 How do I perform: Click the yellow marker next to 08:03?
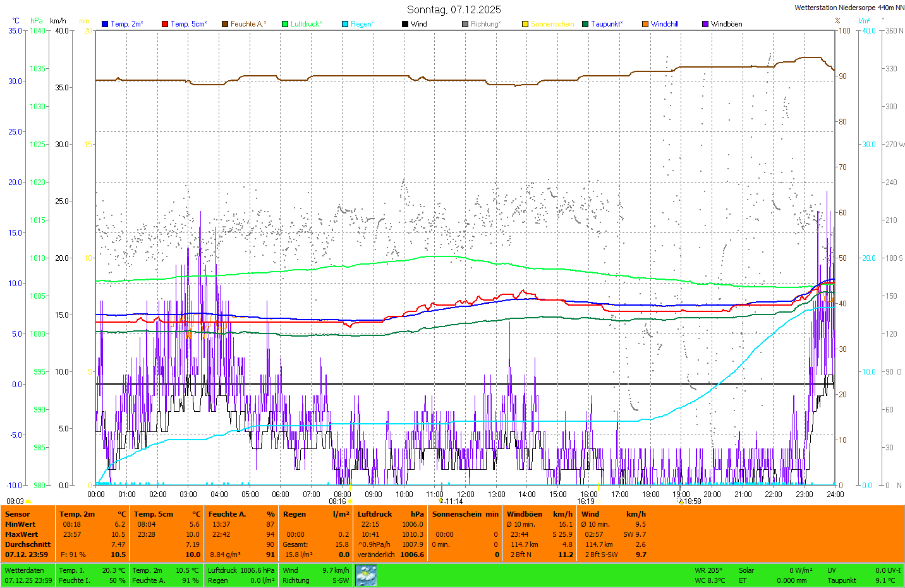click(28, 501)
